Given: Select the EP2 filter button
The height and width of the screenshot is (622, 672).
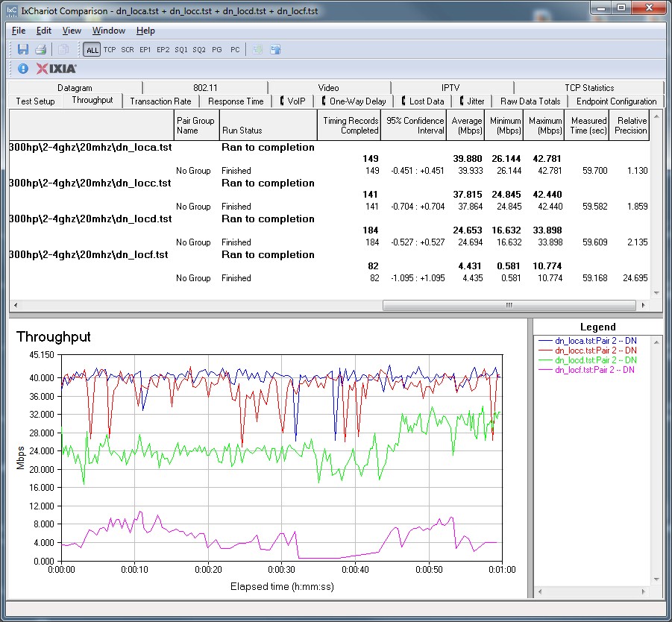Looking at the screenshot, I should (x=163, y=50).
